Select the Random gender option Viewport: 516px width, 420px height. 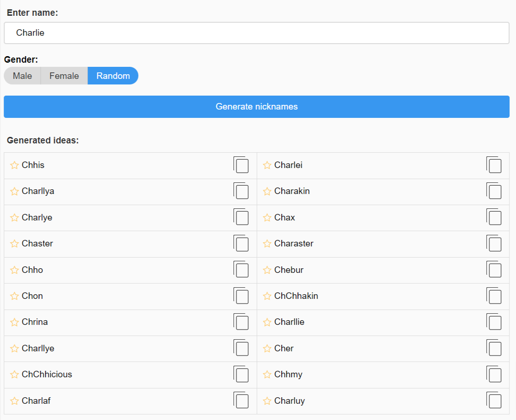pyautogui.click(x=113, y=76)
